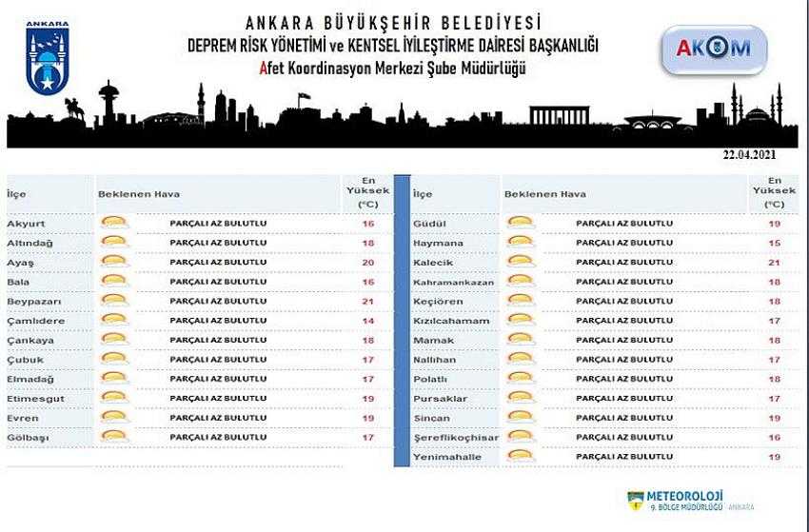Click the weather icon in Güdül row
Image resolution: width=809 pixels, height=532 pixels.
point(521,223)
